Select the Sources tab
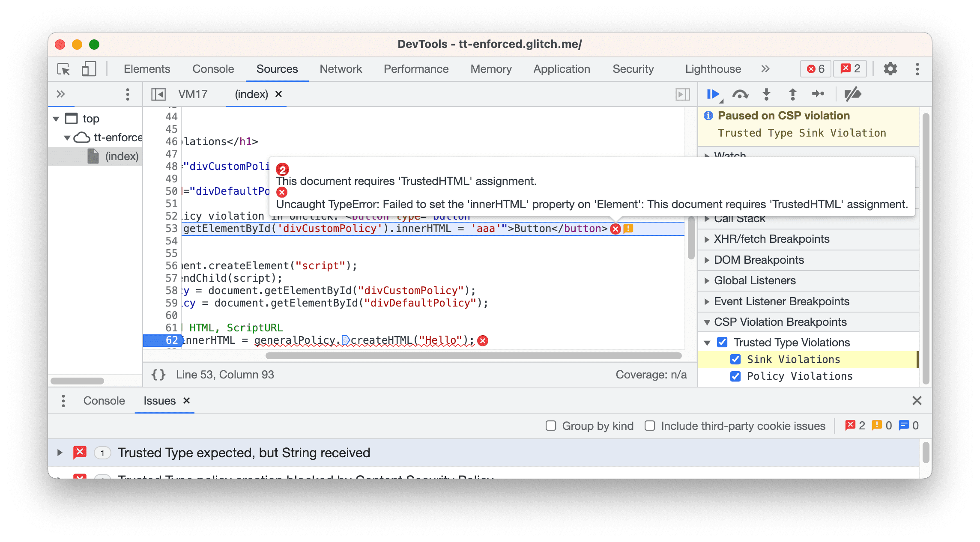This screenshot has width=980, height=542. [276, 69]
